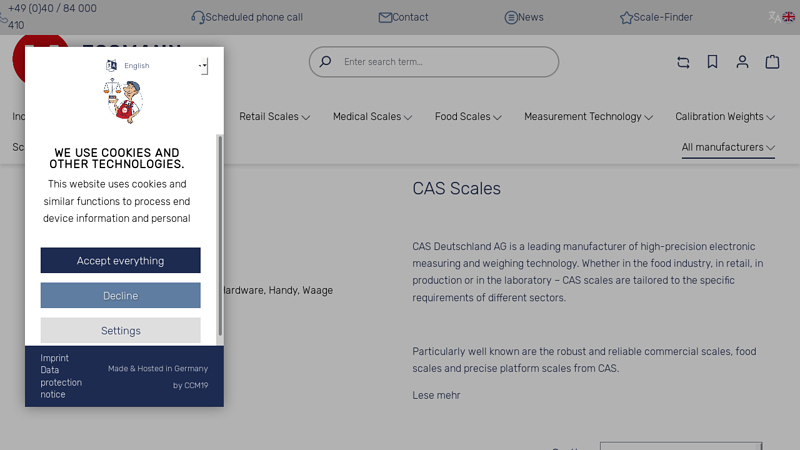
Task: Click the News list icon
Action: tap(511, 17)
